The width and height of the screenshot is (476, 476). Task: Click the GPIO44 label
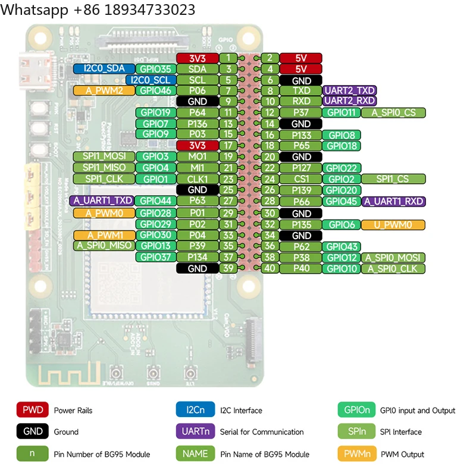tap(155, 201)
